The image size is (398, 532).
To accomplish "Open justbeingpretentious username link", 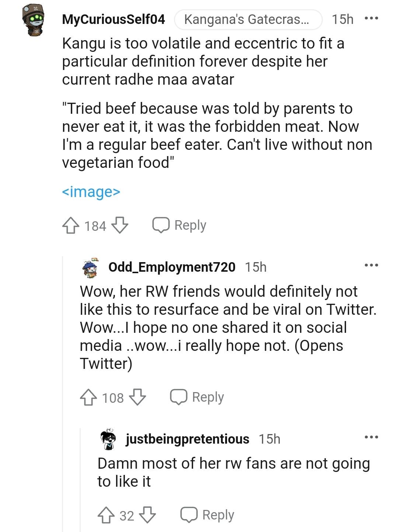I will (x=187, y=439).
